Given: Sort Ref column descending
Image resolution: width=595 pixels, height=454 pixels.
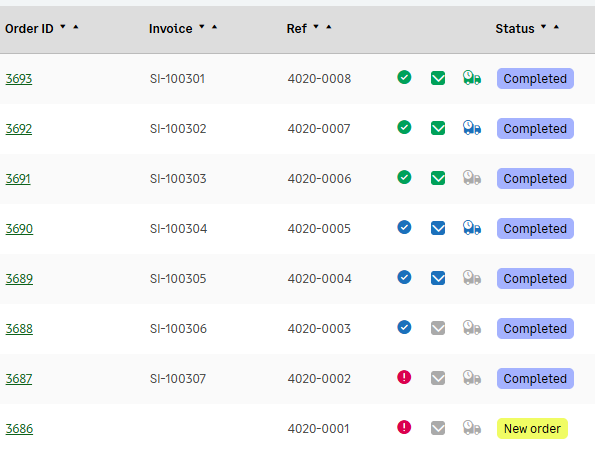Looking at the screenshot, I should tap(316, 27).
